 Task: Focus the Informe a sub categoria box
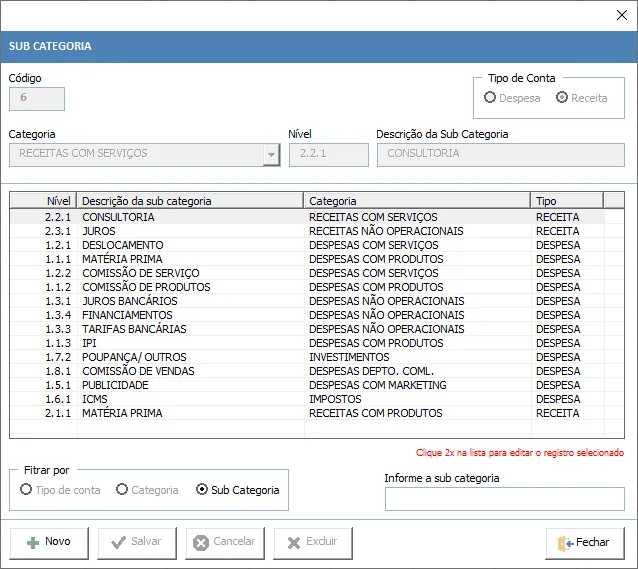pos(505,499)
